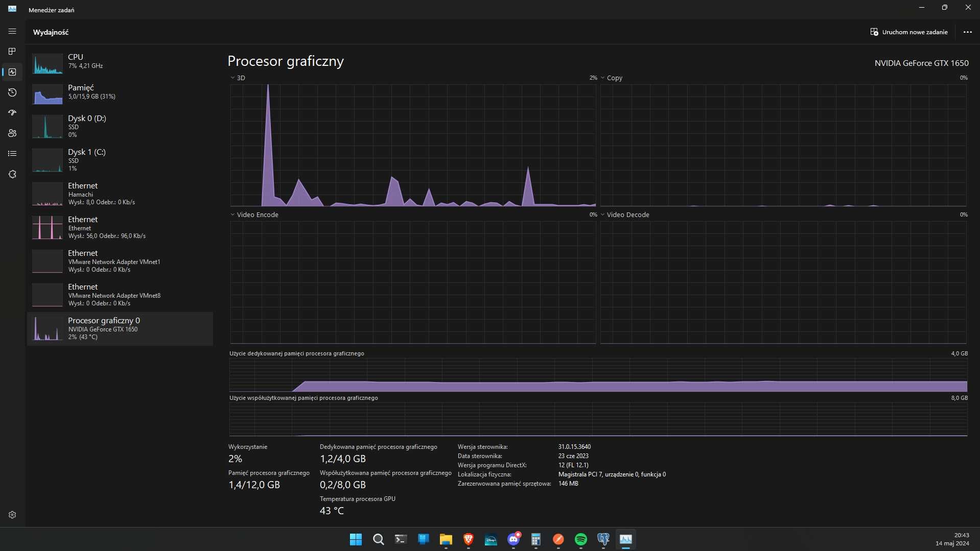Open Brave browser from the taskbar
The height and width of the screenshot is (551, 980).
tap(468, 539)
